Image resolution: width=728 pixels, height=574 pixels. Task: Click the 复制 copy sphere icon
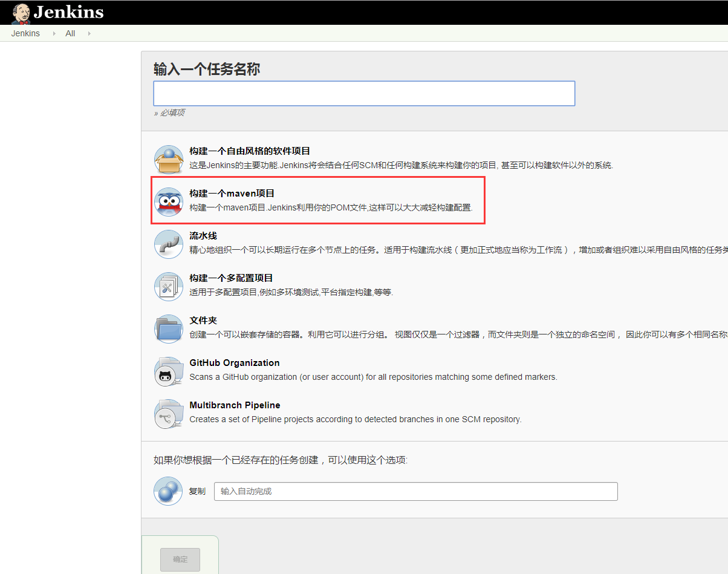(x=167, y=491)
